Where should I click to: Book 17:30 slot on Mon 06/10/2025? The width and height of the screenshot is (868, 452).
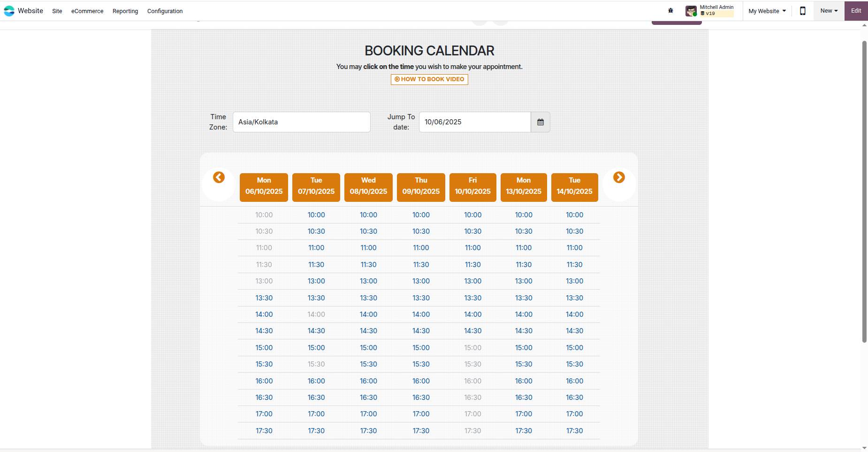[x=264, y=431]
